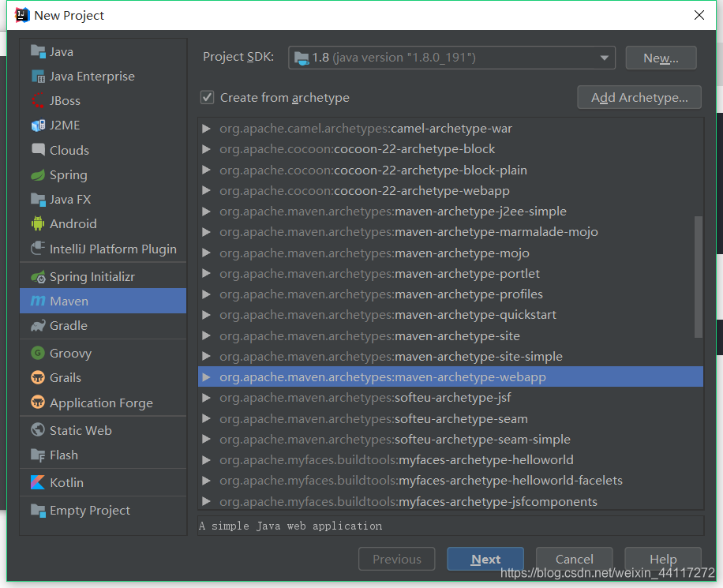Click the Grails orange icon
723x588 pixels.
(x=38, y=378)
